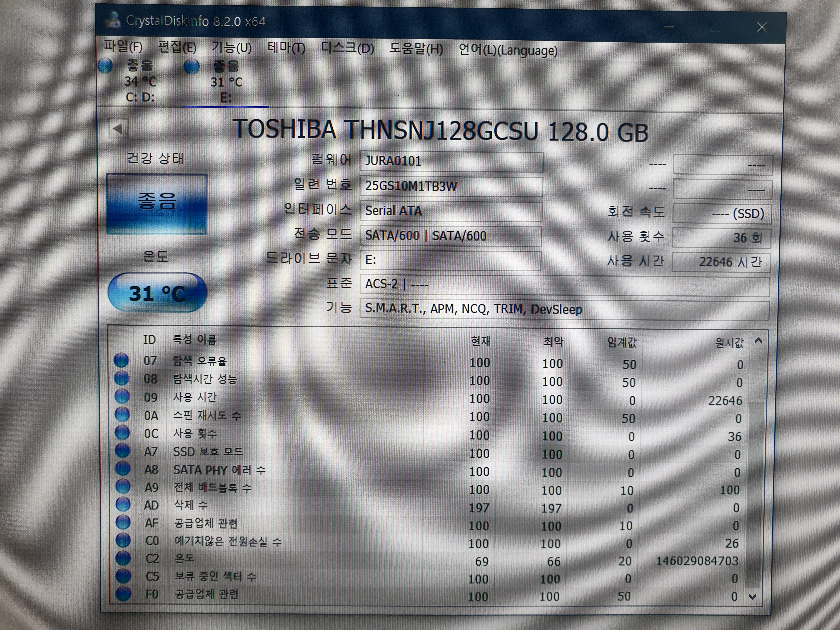Click the rotation speed field (SSD)
Screen dimensions: 840x630
point(722,213)
